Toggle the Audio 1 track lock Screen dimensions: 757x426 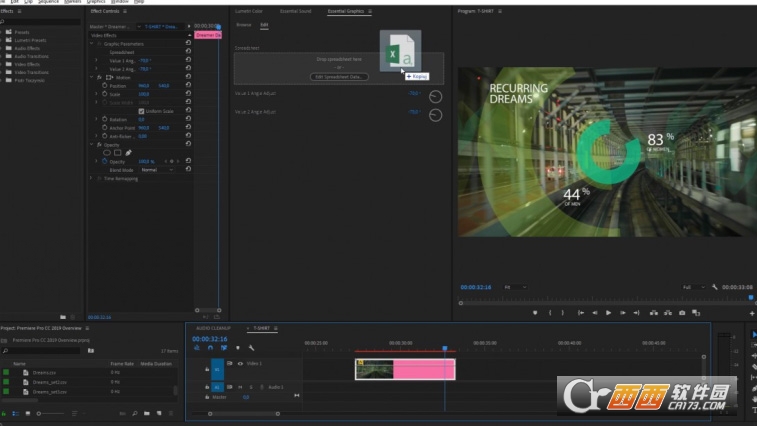(207, 387)
